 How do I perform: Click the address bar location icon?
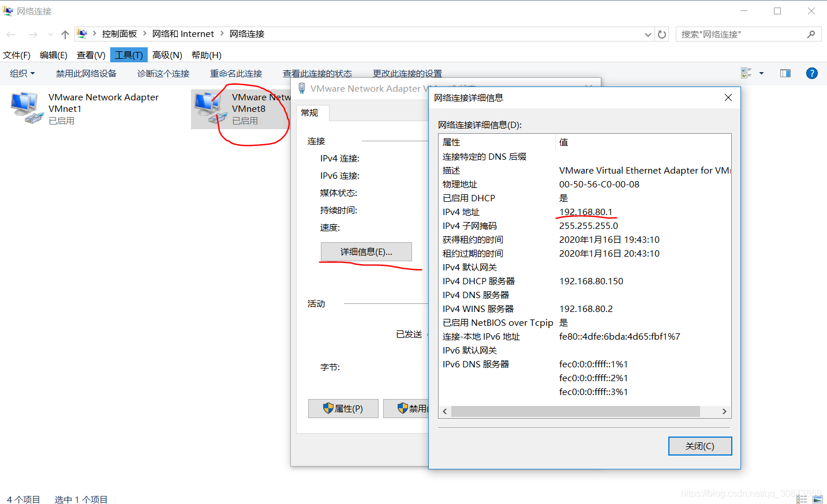82,34
